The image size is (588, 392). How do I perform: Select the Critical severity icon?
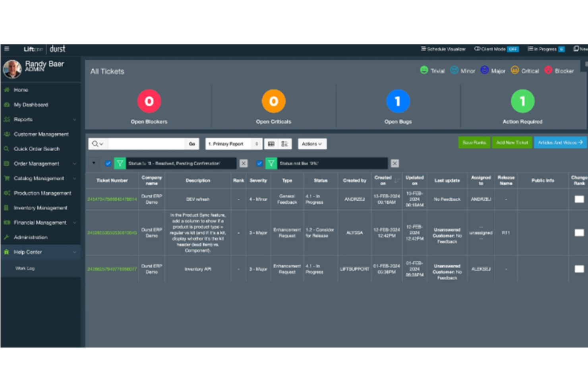tap(514, 71)
